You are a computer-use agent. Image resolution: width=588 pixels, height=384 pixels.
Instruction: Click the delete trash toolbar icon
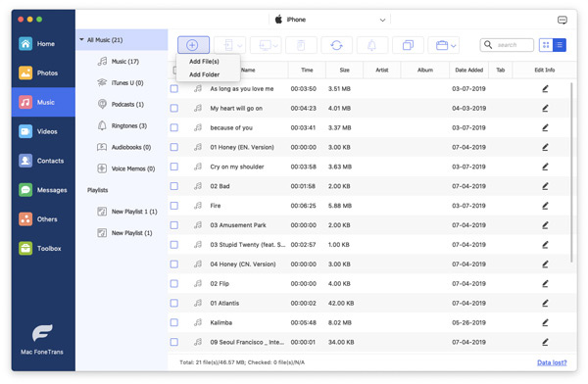coord(301,45)
